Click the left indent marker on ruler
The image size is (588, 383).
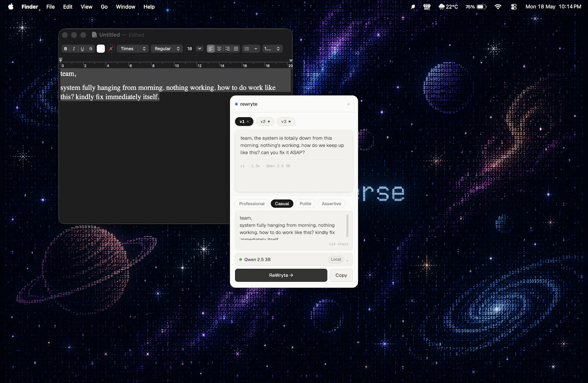(61, 60)
